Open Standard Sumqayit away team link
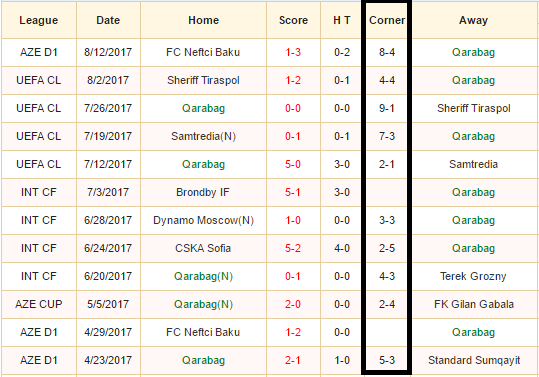This screenshot has width=539, height=377. pyautogui.click(x=474, y=360)
